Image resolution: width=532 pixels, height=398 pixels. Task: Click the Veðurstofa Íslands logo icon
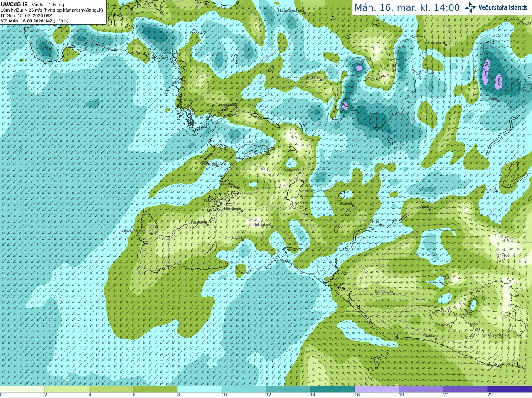click(x=470, y=7)
